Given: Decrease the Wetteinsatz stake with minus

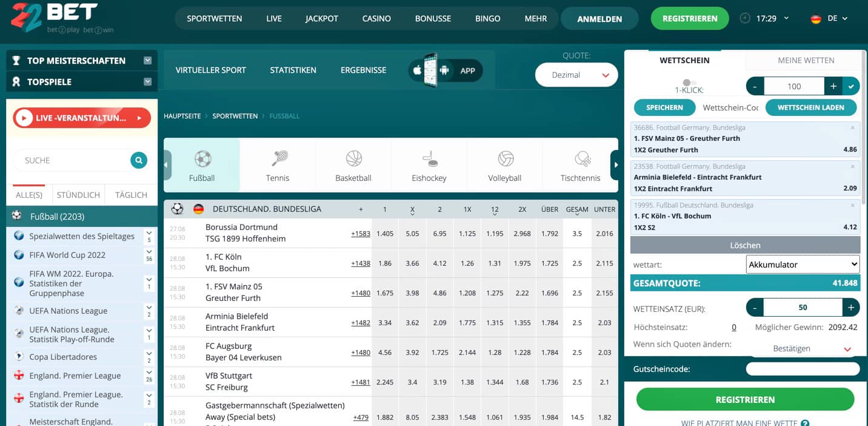Looking at the screenshot, I should coord(755,308).
